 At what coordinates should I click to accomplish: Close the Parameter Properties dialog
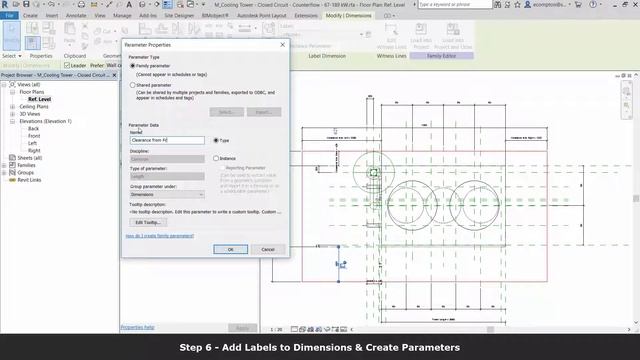click(x=282, y=44)
